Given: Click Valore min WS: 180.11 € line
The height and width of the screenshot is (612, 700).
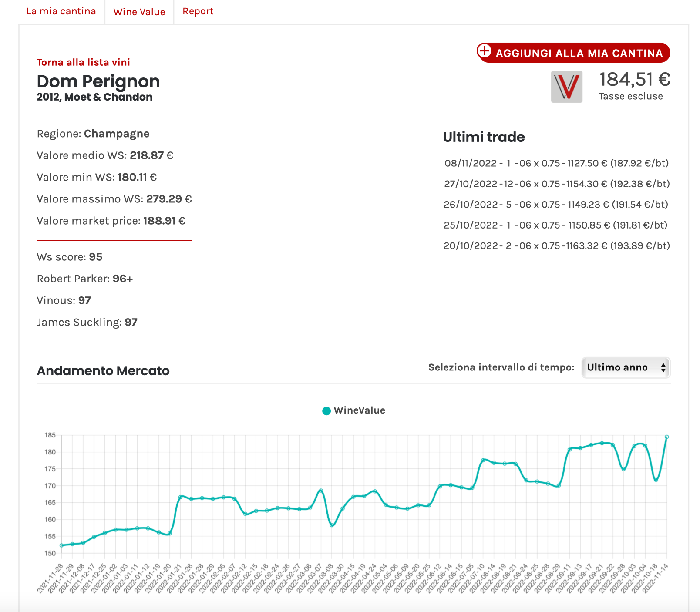Looking at the screenshot, I should tap(97, 177).
